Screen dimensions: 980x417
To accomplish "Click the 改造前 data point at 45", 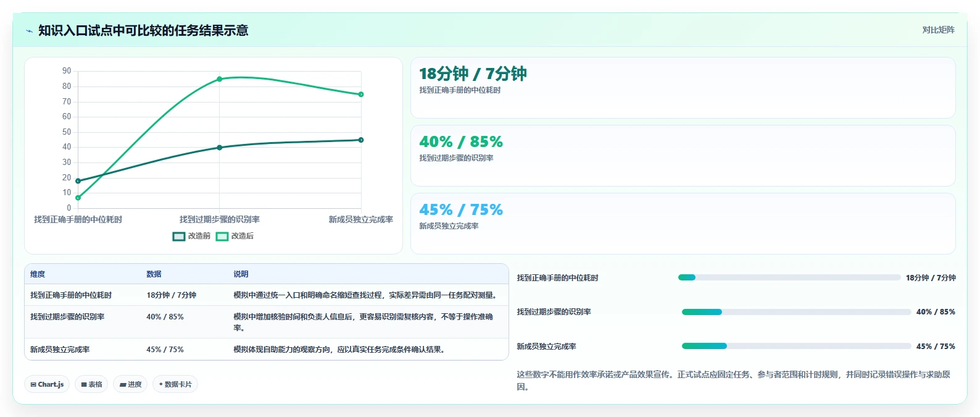I will [361, 140].
